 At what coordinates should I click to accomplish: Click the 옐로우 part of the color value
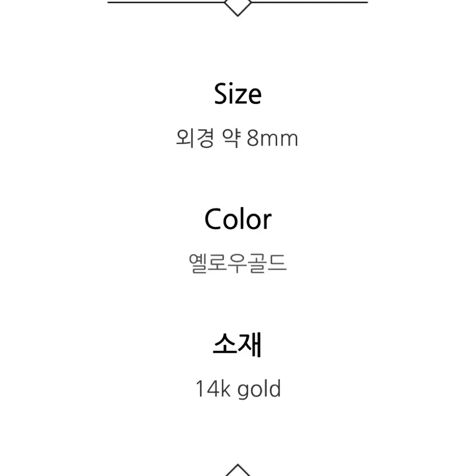[217, 263]
